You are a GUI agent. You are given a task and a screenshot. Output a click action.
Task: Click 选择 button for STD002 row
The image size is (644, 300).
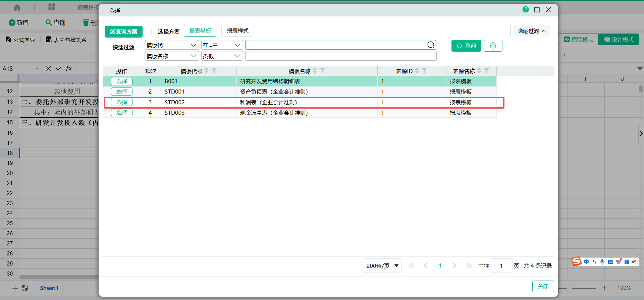coord(122,102)
